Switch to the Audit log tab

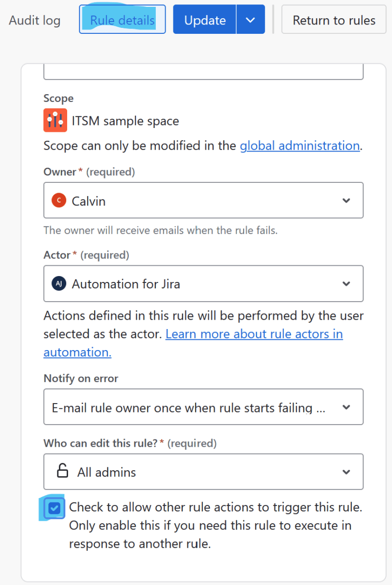[34, 20]
